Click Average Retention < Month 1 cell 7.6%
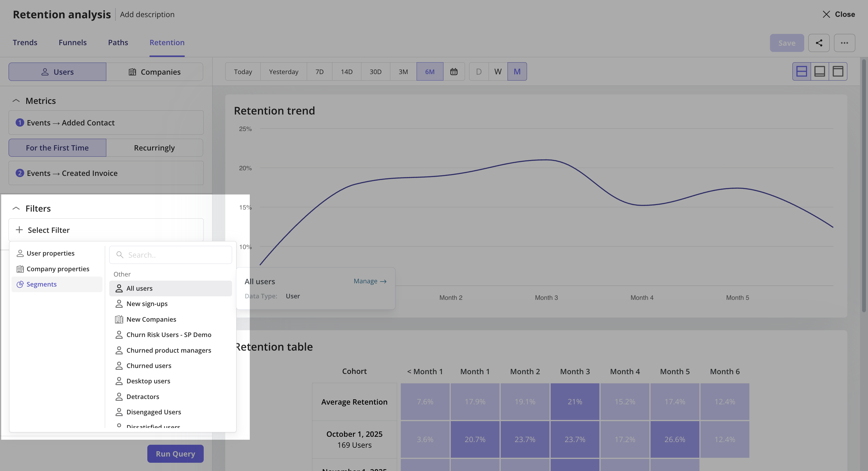 click(x=425, y=402)
